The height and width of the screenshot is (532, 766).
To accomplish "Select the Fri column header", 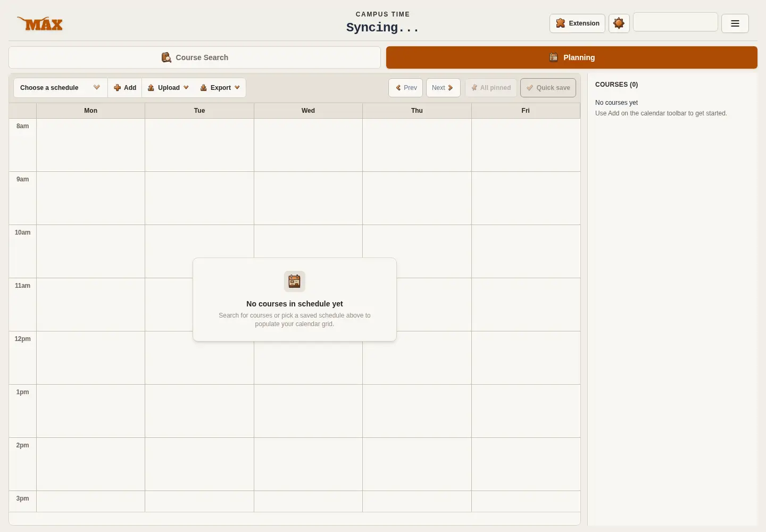I will (526, 111).
